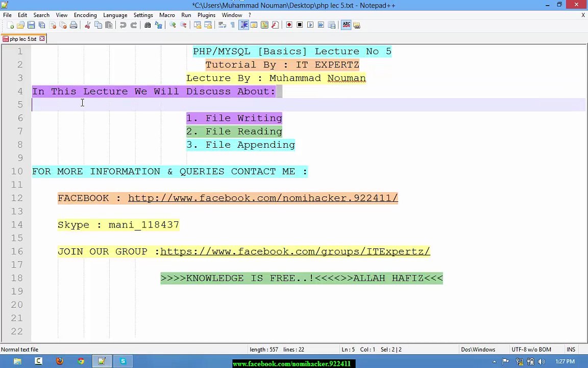Image resolution: width=588 pixels, height=368 pixels.
Task: Start macro recording with red dot icon
Action: [289, 25]
